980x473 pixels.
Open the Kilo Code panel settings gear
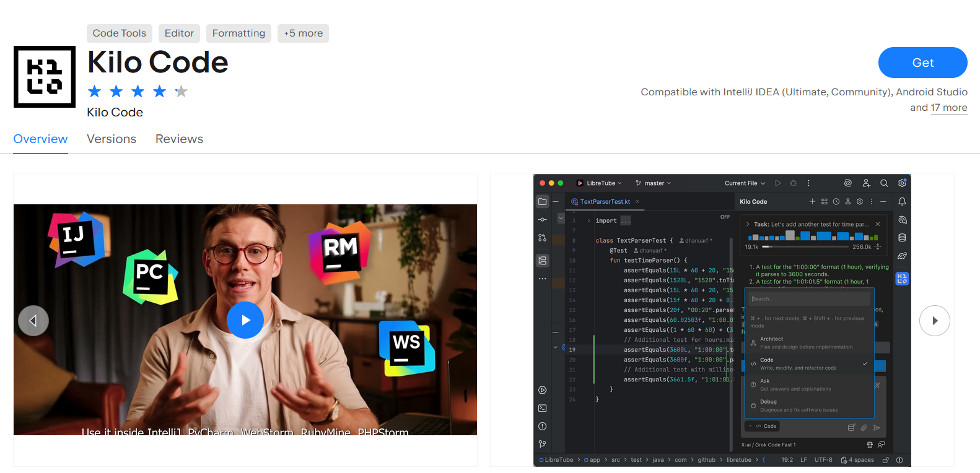pos(860,202)
